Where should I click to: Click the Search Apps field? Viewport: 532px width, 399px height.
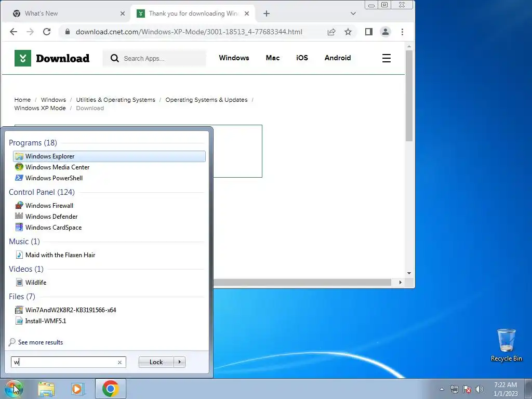pyautogui.click(x=154, y=58)
